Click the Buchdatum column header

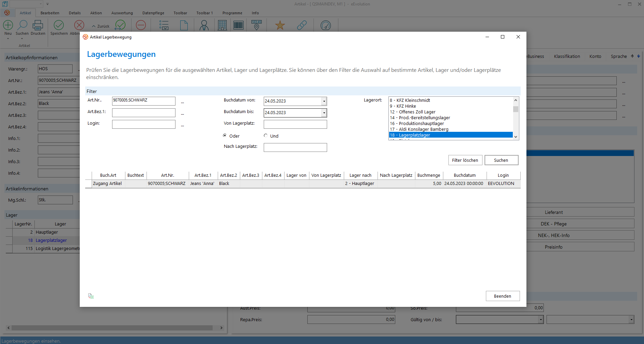pyautogui.click(x=464, y=175)
